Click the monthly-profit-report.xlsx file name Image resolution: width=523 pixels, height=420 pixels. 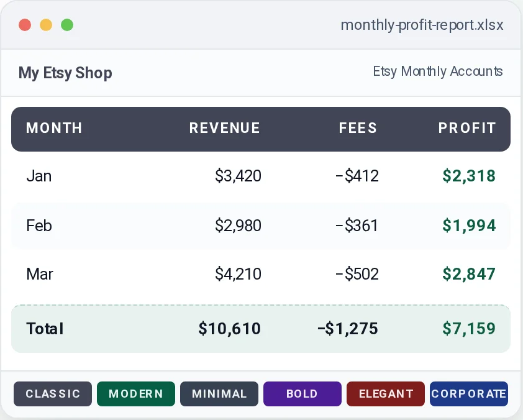pos(422,25)
